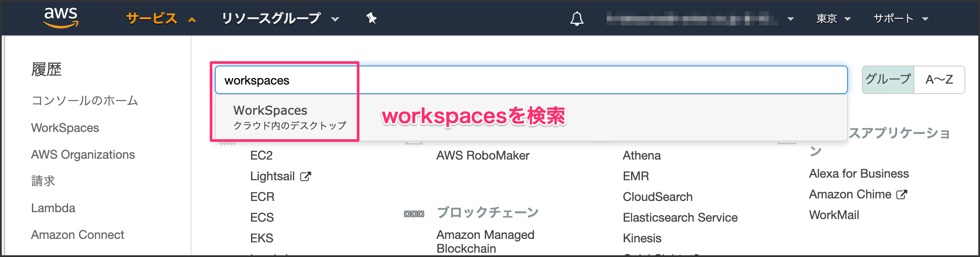Click the workspaces search field

tap(531, 80)
